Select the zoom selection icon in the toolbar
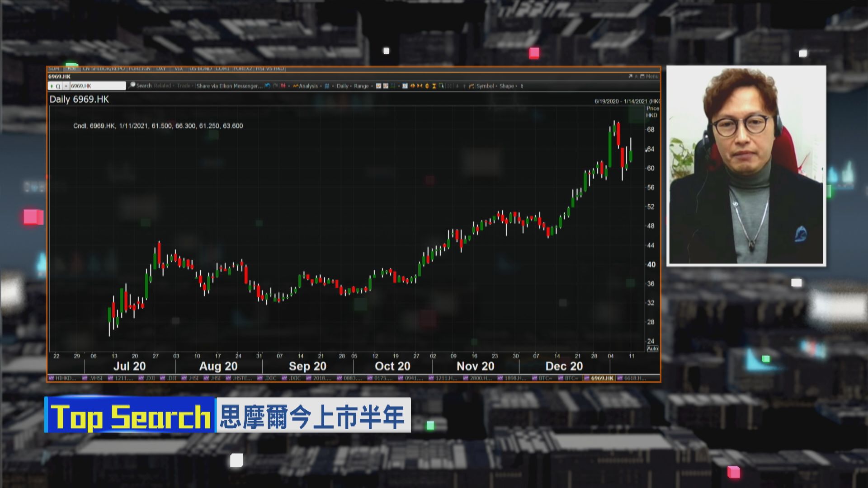Screen dimensions: 868x488 (442, 86)
